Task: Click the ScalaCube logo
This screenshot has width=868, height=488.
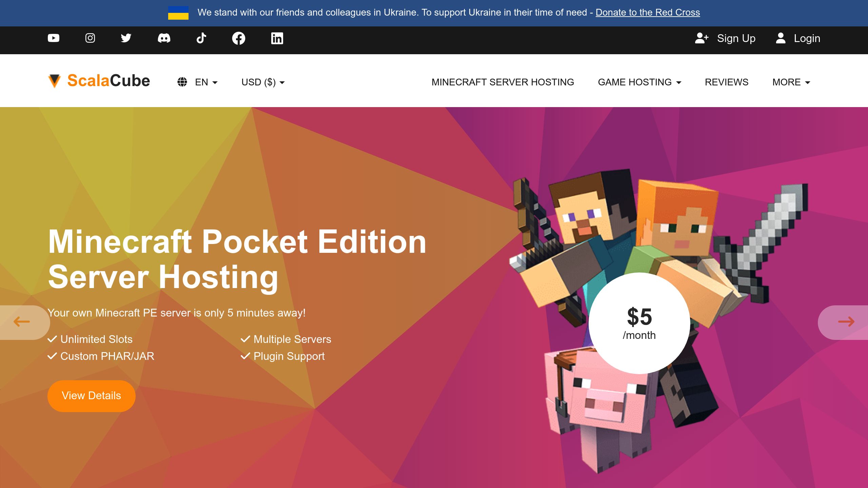Action: click(99, 81)
